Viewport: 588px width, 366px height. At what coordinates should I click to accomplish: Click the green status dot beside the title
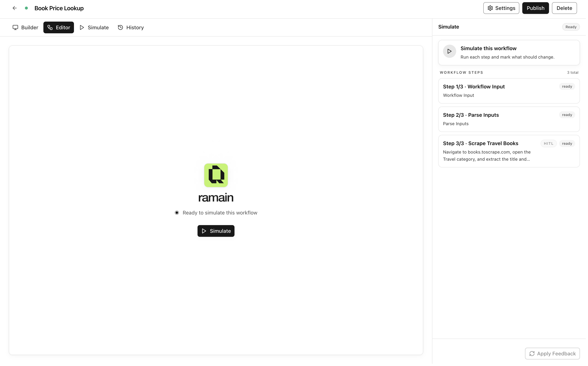(x=26, y=8)
